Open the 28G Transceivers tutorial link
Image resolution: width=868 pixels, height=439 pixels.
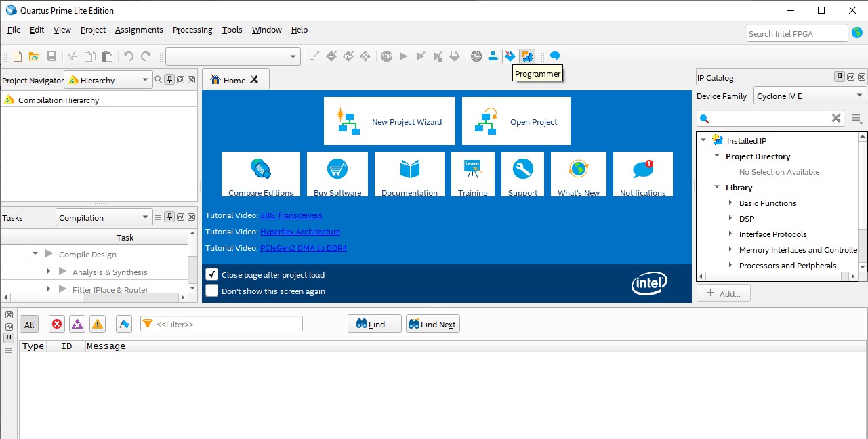tap(291, 215)
